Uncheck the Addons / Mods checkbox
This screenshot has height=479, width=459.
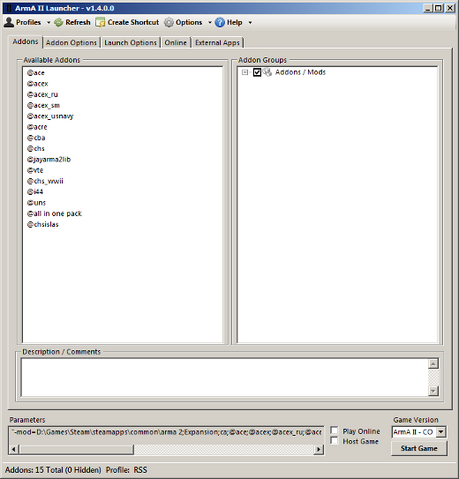click(x=257, y=72)
